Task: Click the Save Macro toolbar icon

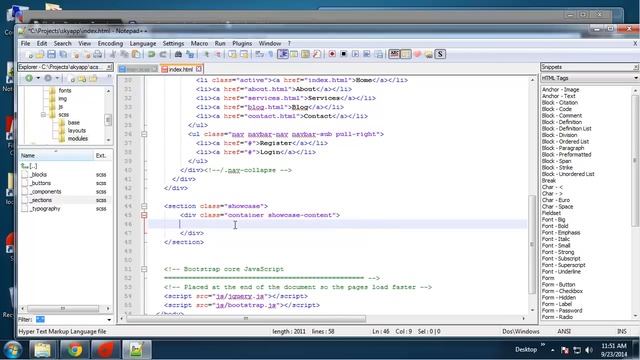Action: [x=379, y=54]
